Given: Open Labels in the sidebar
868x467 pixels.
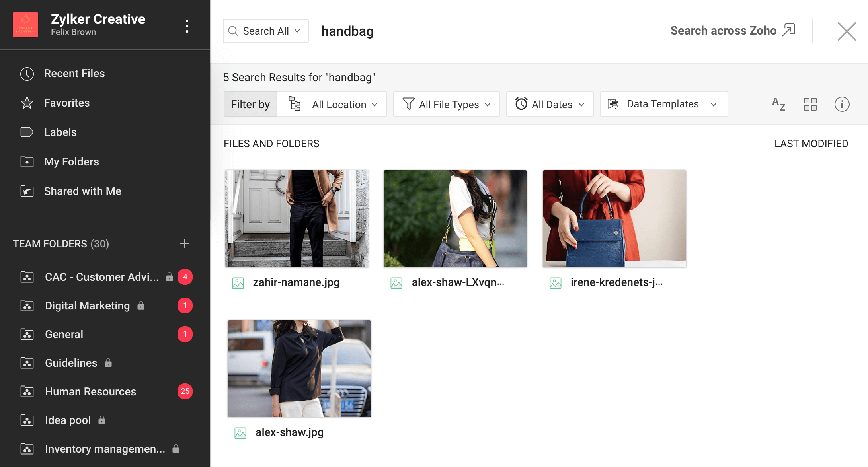Looking at the screenshot, I should coord(60,132).
